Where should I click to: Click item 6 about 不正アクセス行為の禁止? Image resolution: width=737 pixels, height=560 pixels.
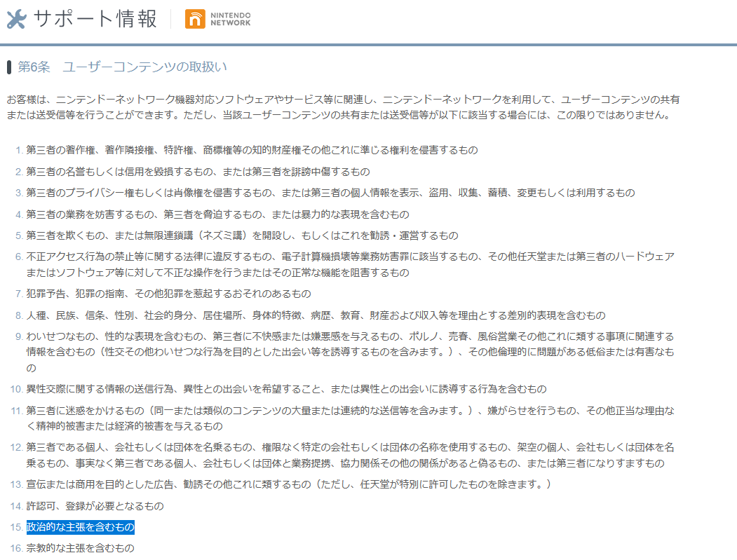tap(350, 264)
